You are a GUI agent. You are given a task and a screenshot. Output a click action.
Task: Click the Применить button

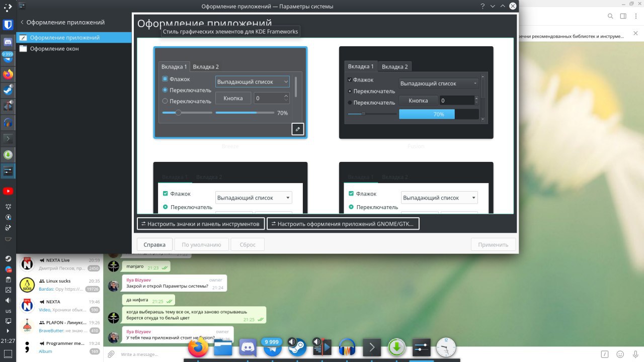494,245
